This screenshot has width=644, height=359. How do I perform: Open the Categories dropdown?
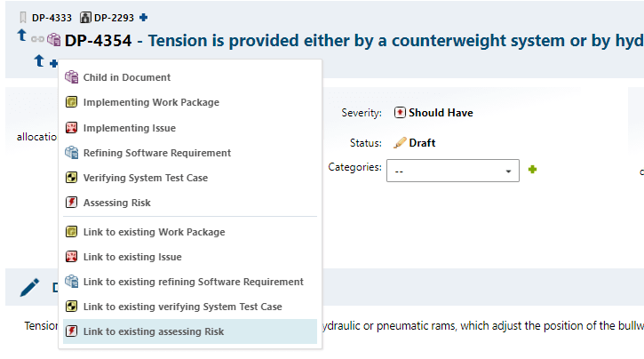pyautogui.click(x=453, y=171)
